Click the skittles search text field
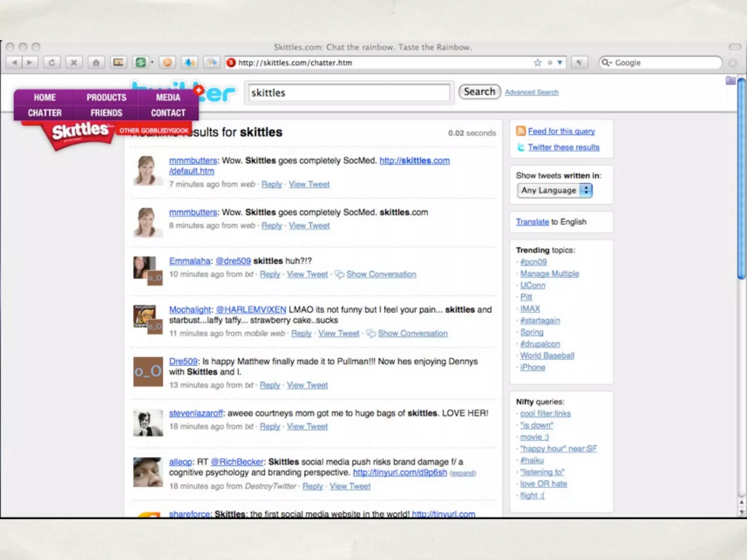The width and height of the screenshot is (747, 560). (349, 93)
